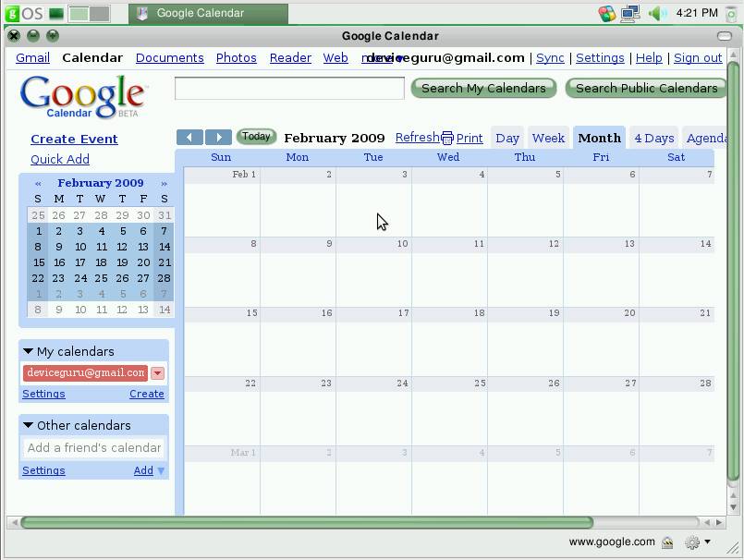The height and width of the screenshot is (560, 744).
Task: Open the Reader link
Action: coord(290,58)
